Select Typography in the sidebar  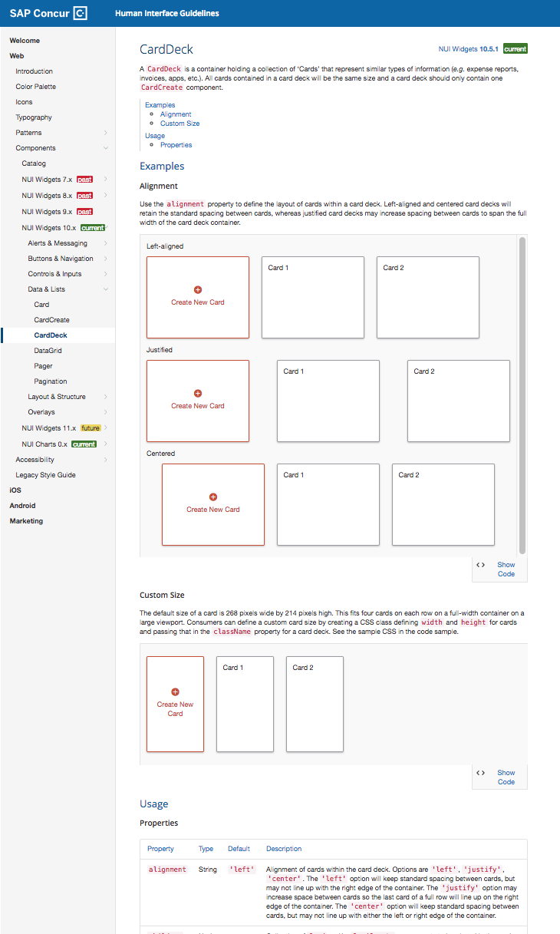click(34, 117)
